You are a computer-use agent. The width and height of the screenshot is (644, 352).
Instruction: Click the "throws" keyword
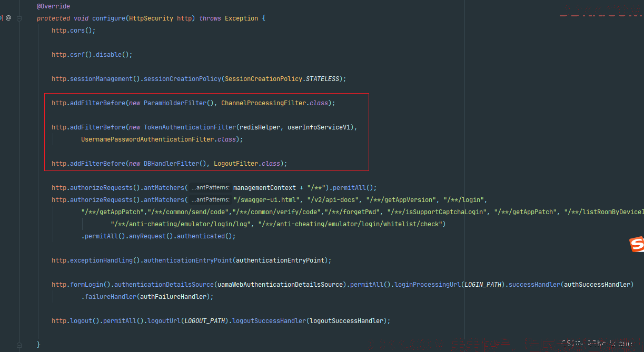pyautogui.click(x=210, y=18)
